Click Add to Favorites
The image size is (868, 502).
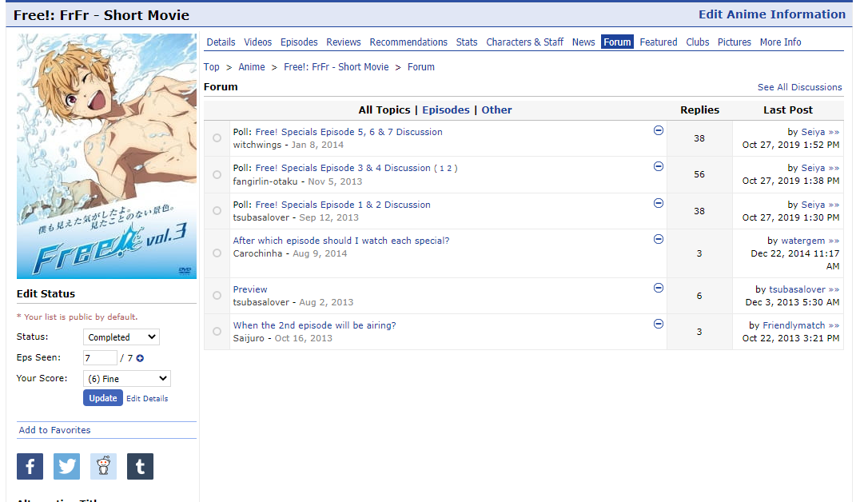(x=54, y=430)
